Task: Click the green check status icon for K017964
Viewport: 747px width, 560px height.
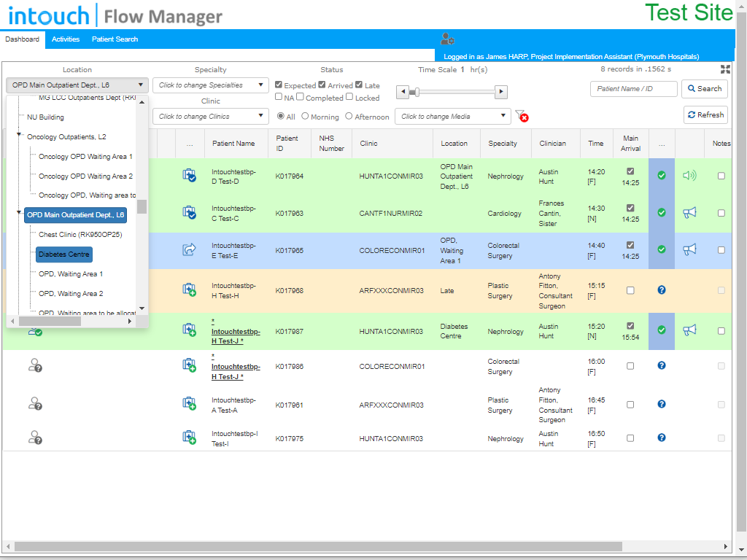Action: coord(661,175)
